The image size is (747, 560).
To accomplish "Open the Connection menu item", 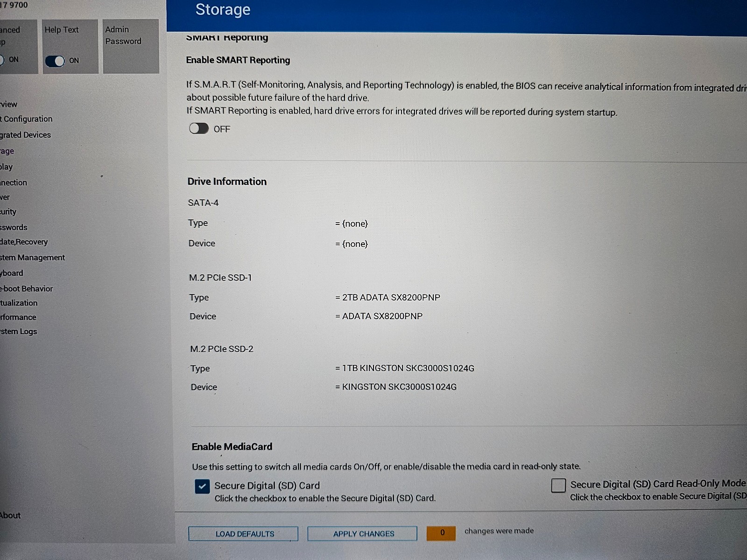I will pyautogui.click(x=14, y=182).
